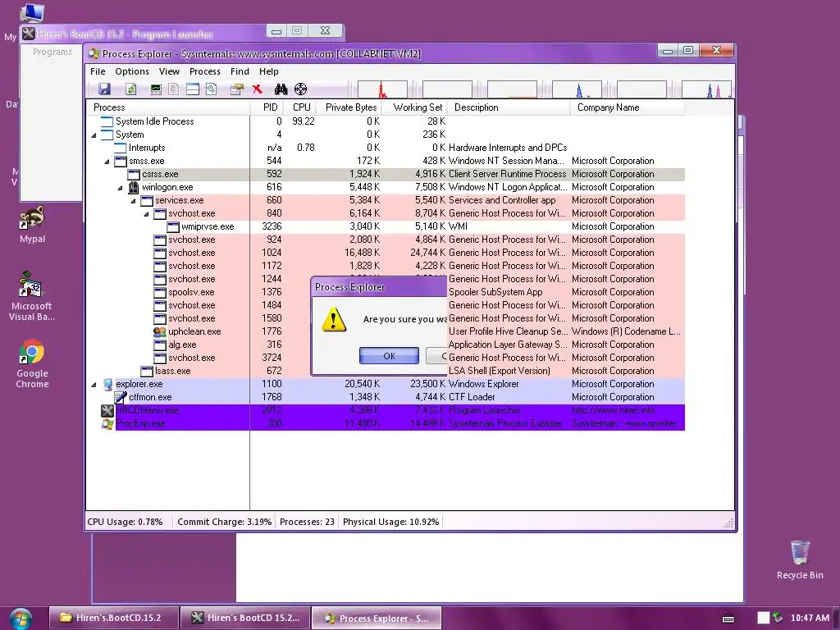Toggle the lower pane toolbar icon
Screen dimensions: 840x630
pyautogui.click(x=192, y=89)
